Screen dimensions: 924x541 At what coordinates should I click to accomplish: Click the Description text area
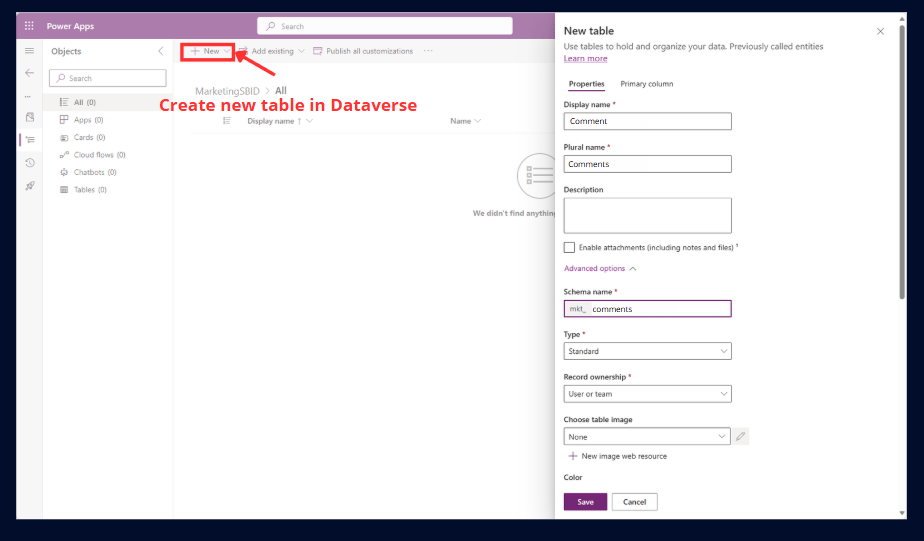(x=648, y=216)
